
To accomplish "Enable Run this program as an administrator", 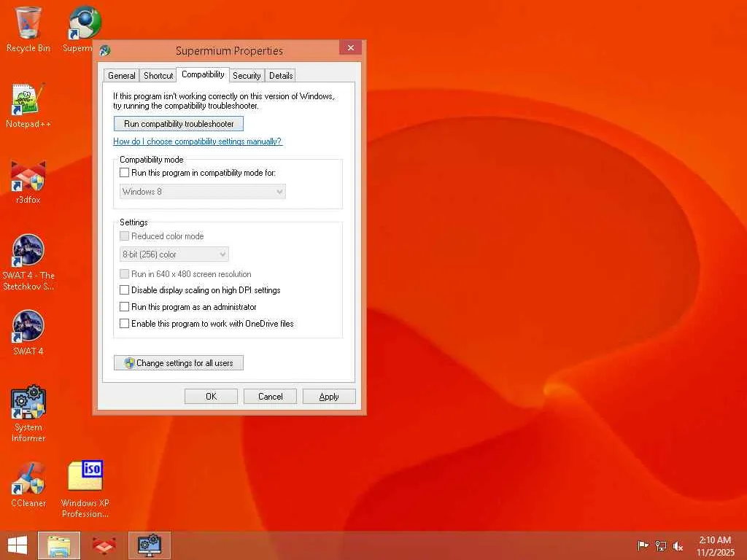I will [124, 307].
